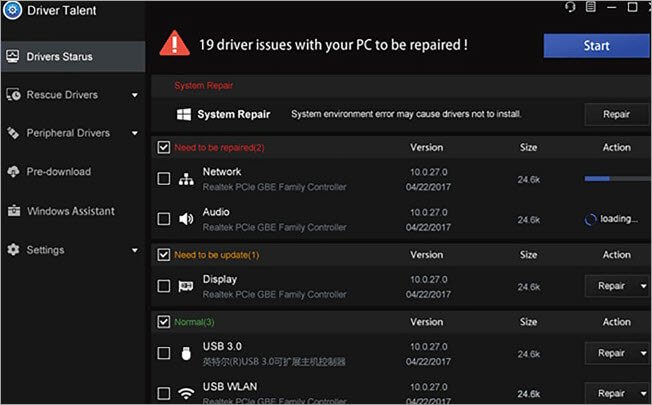Uncheck the Need to be update group checkbox
This screenshot has width=652, height=405.
point(164,254)
